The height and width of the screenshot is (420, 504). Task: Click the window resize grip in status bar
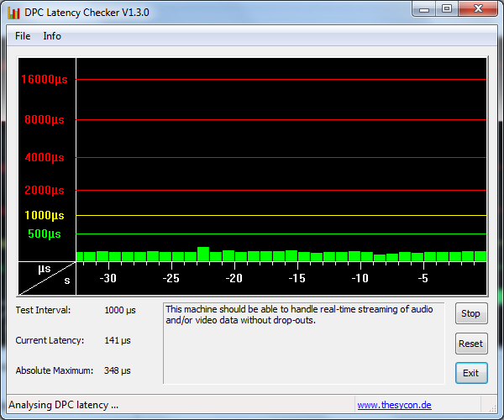coord(492,408)
